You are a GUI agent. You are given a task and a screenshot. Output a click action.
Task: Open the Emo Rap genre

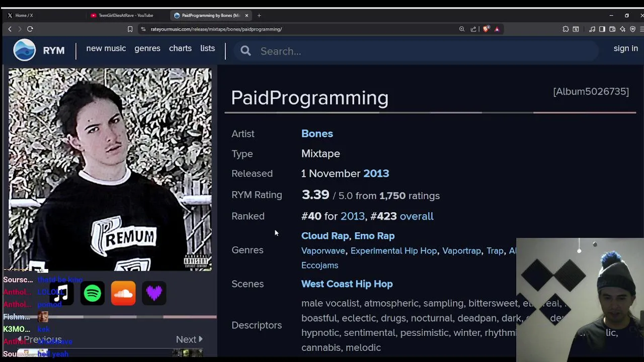374,236
